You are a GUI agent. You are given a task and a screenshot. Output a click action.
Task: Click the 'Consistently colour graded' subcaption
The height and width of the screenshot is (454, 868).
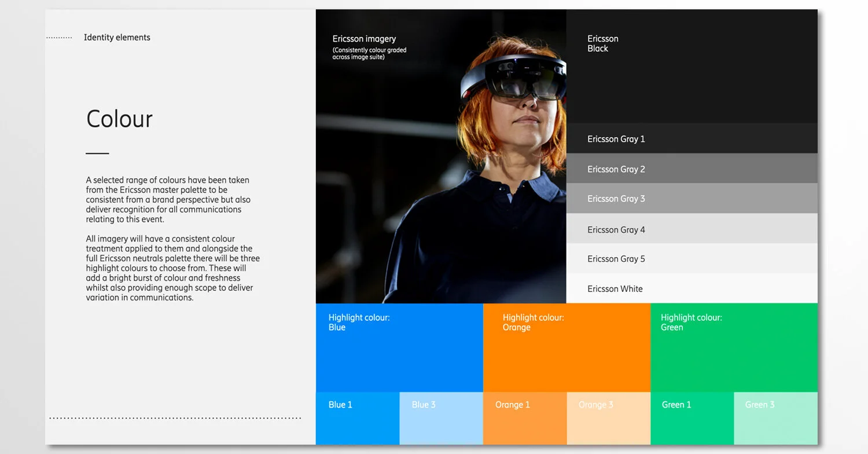[369, 54]
